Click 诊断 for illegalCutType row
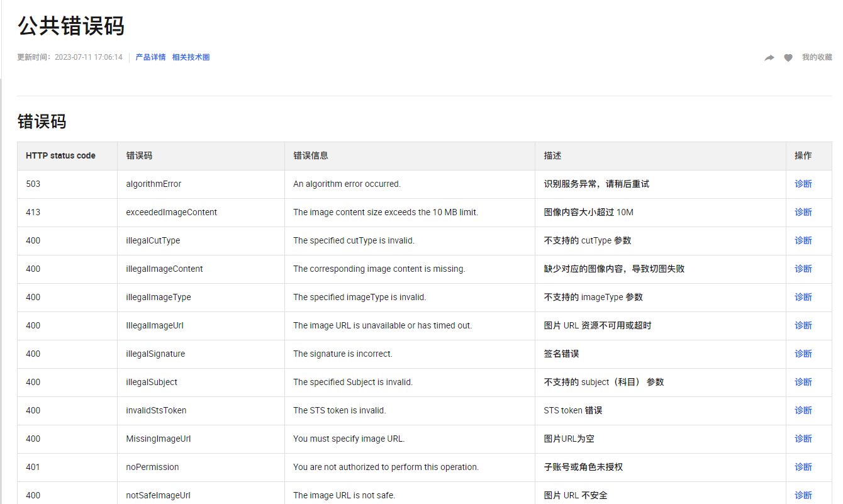The width and height of the screenshot is (843, 504). click(x=803, y=240)
